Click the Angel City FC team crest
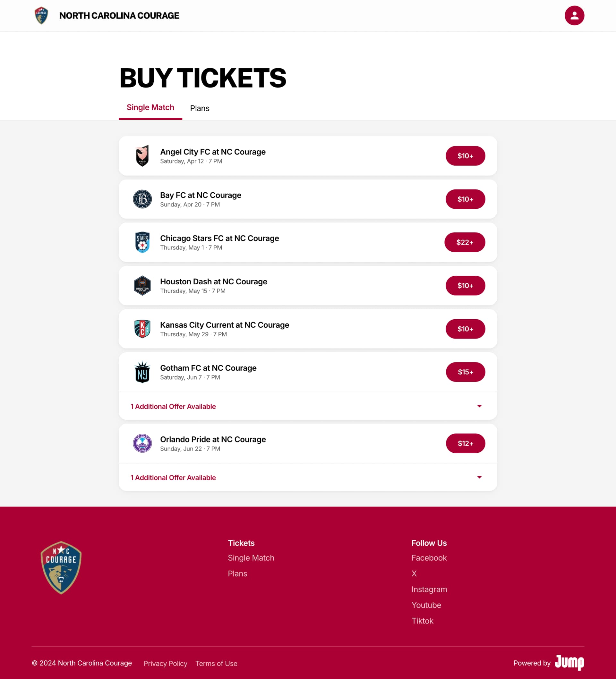Screen dimensions: 616x679 tap(142, 156)
